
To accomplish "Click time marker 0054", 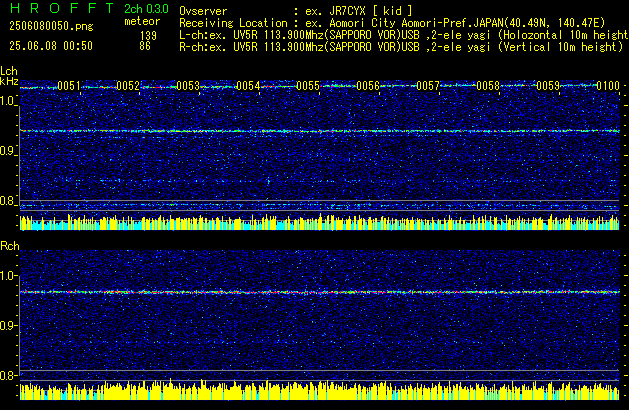I will (248, 86).
